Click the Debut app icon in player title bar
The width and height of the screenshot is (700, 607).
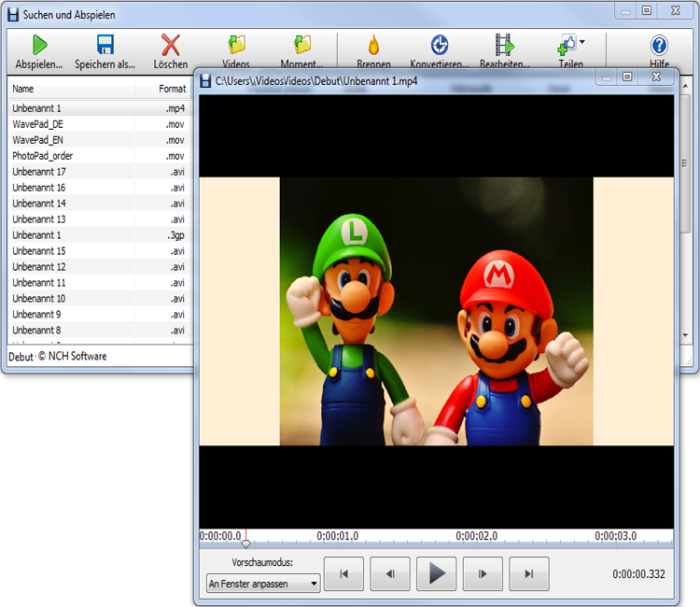pos(205,81)
